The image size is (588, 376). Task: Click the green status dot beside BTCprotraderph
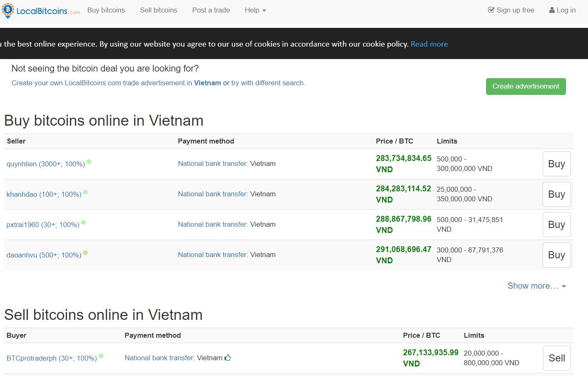click(101, 356)
